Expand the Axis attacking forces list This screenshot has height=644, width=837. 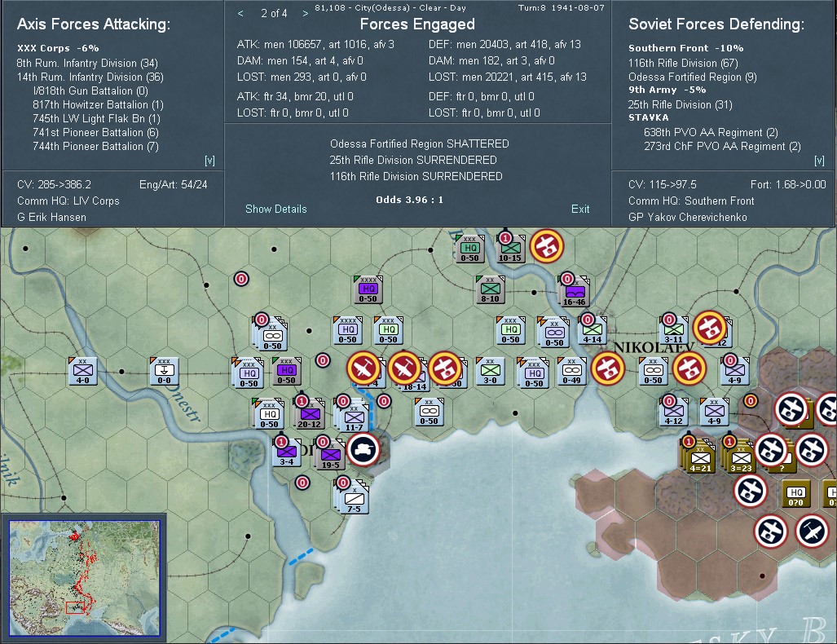pyautogui.click(x=209, y=161)
